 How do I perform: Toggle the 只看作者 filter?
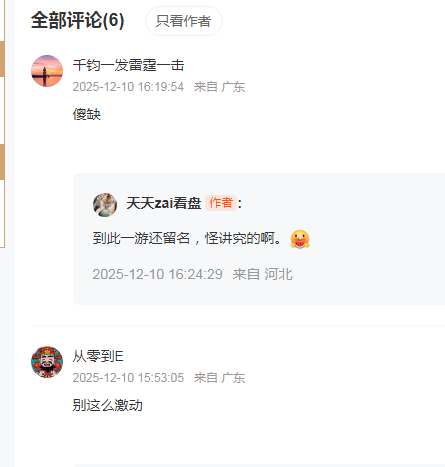[184, 21]
